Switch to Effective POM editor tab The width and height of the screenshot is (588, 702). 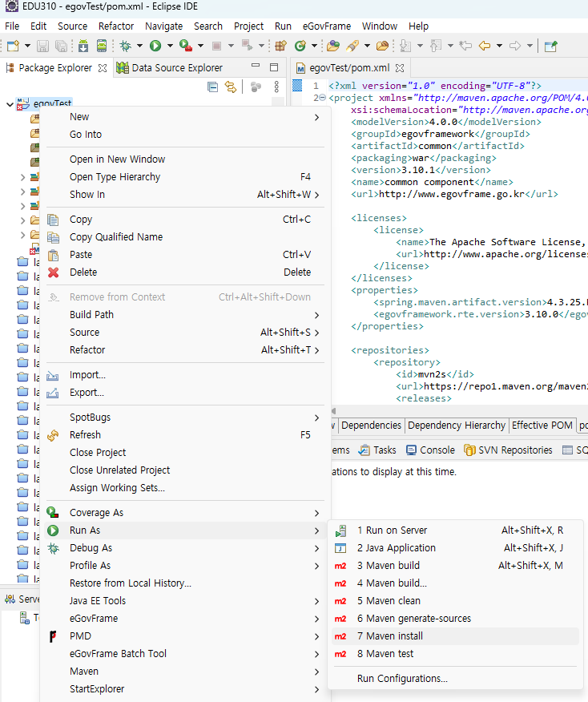(542, 426)
